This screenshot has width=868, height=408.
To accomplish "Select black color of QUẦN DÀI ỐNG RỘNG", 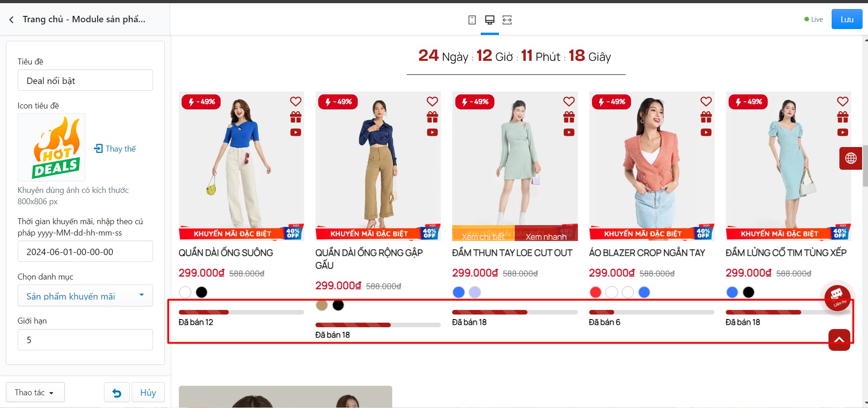I will click(x=338, y=305).
